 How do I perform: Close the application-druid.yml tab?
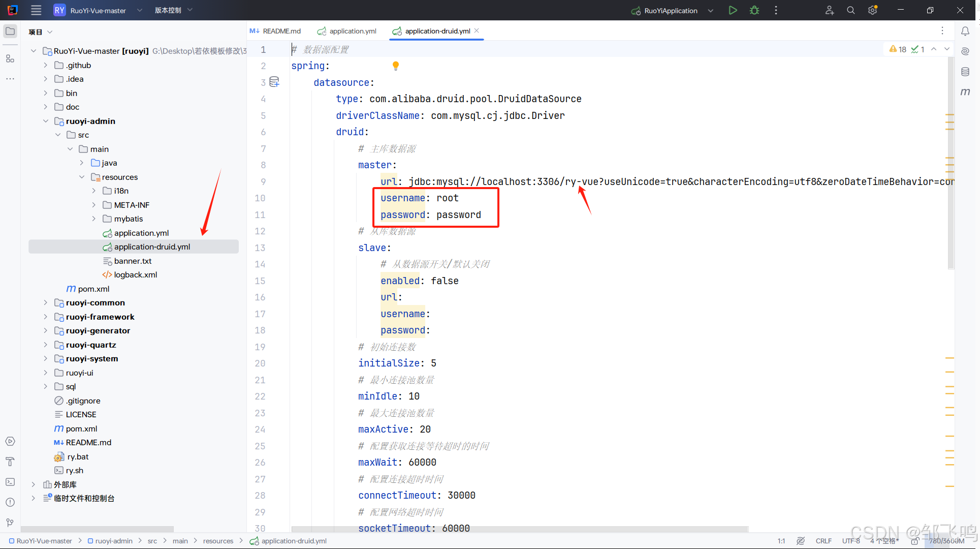[x=477, y=30]
